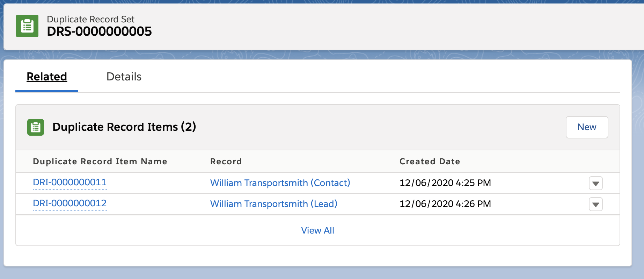
Task: Open the View All link
Action: [317, 230]
